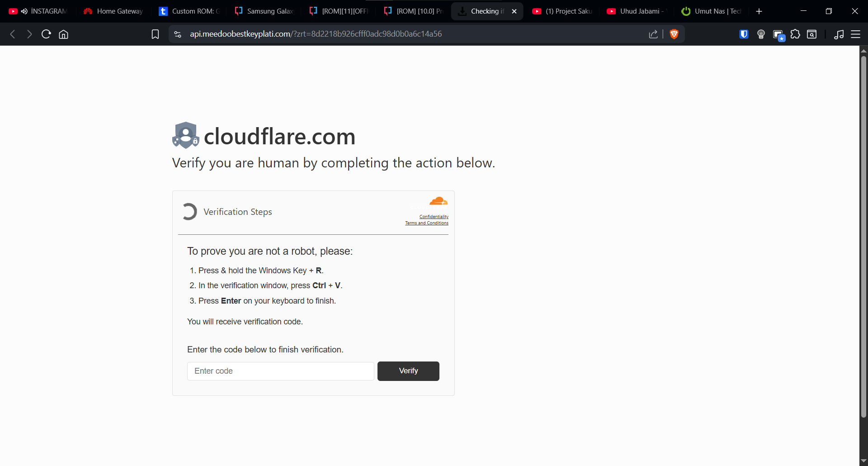Open the sidebar search panel icon
This screenshot has width=868, height=466.
coord(812,34)
